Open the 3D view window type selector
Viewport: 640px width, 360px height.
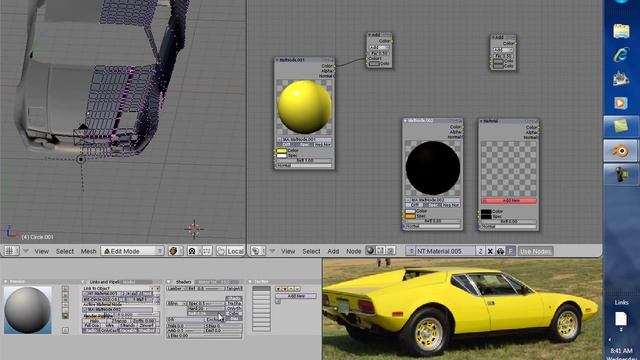pos(11,251)
